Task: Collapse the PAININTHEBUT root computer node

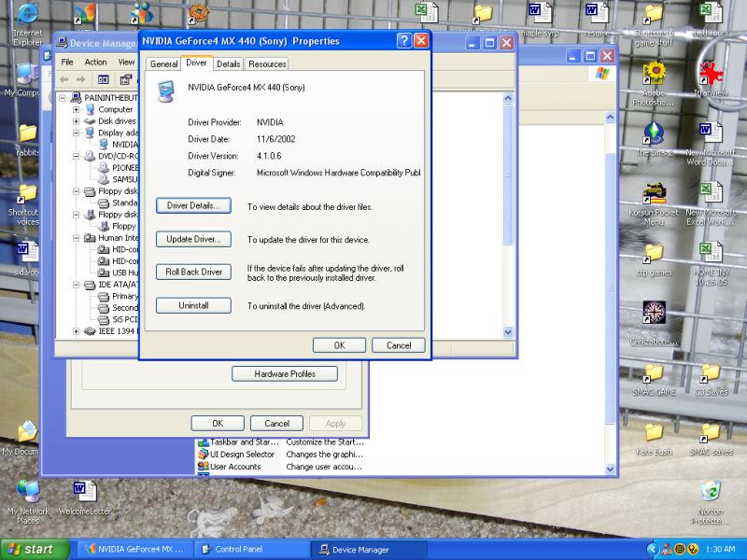Action: coord(63,98)
